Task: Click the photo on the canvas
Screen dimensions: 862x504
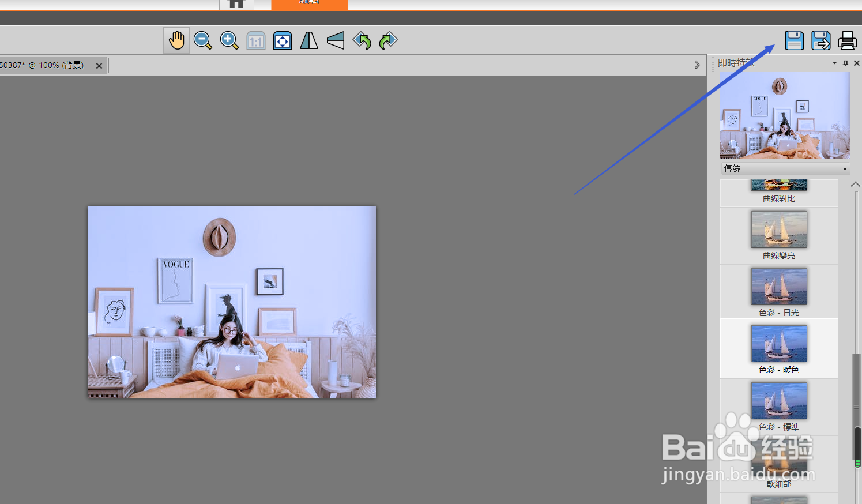Action: (x=231, y=302)
